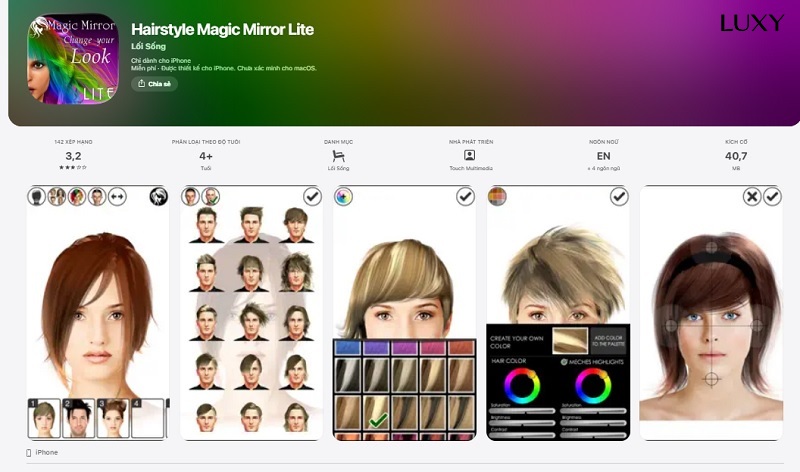Click the black round Magic Mirror logo icon

tap(159, 196)
